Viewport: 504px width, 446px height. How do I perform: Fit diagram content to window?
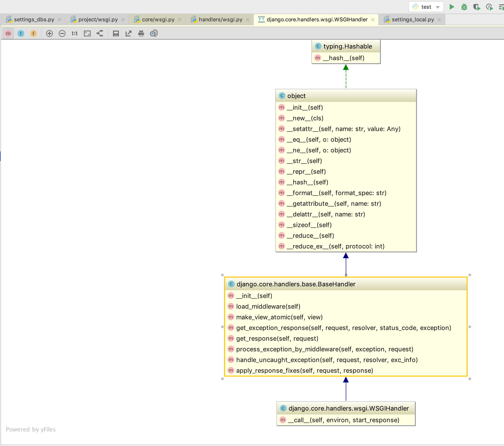tap(87, 33)
